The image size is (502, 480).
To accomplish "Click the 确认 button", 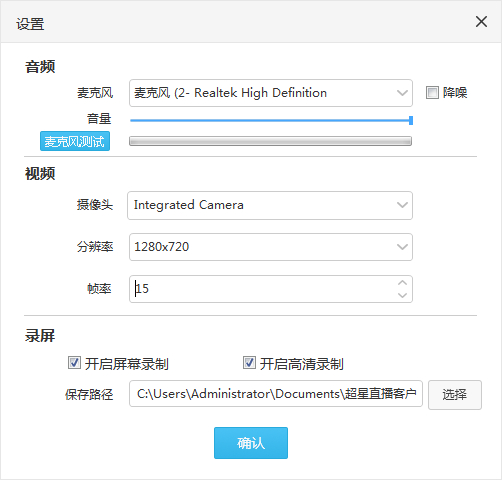I will click(251, 443).
